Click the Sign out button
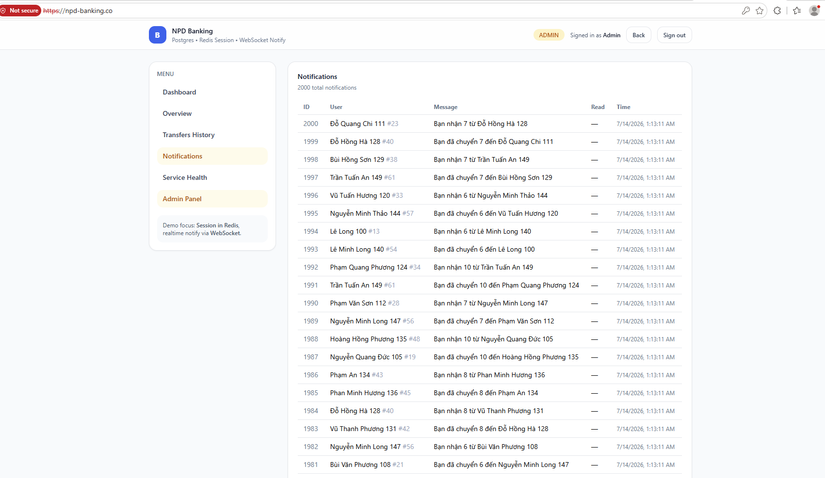The height and width of the screenshot is (478, 825). click(x=674, y=35)
